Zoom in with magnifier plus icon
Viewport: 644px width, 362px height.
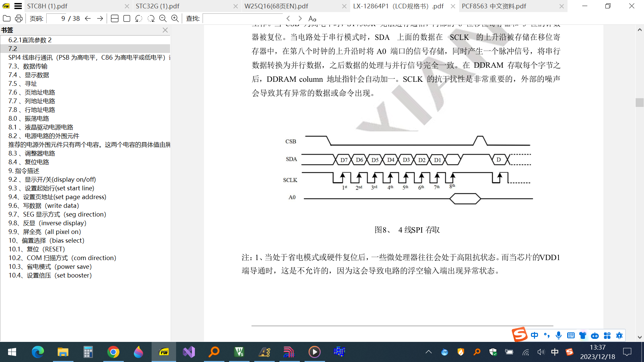click(x=175, y=18)
